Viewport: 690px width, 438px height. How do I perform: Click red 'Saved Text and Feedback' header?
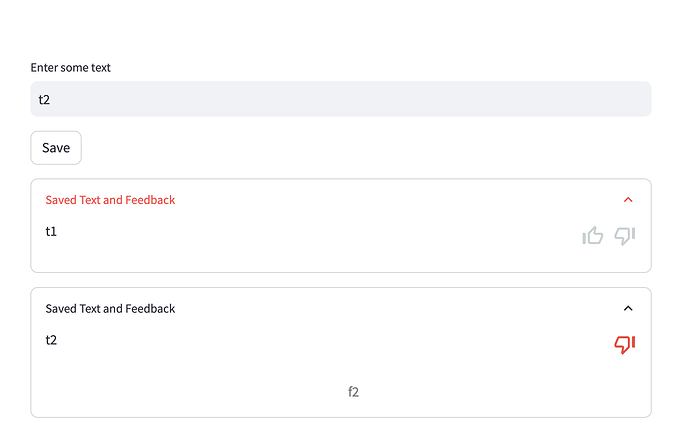[110, 200]
